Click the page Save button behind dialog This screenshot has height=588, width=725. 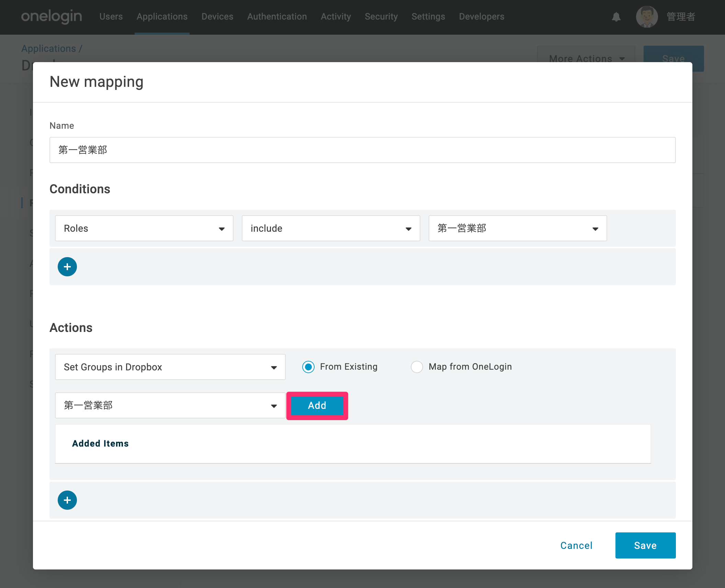tap(674, 58)
